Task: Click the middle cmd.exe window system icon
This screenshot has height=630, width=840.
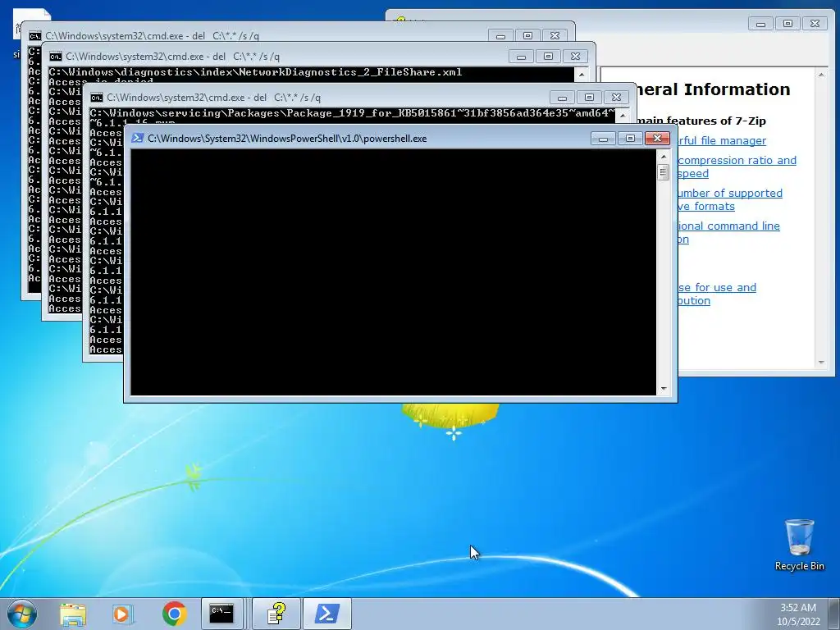Action: pos(56,57)
